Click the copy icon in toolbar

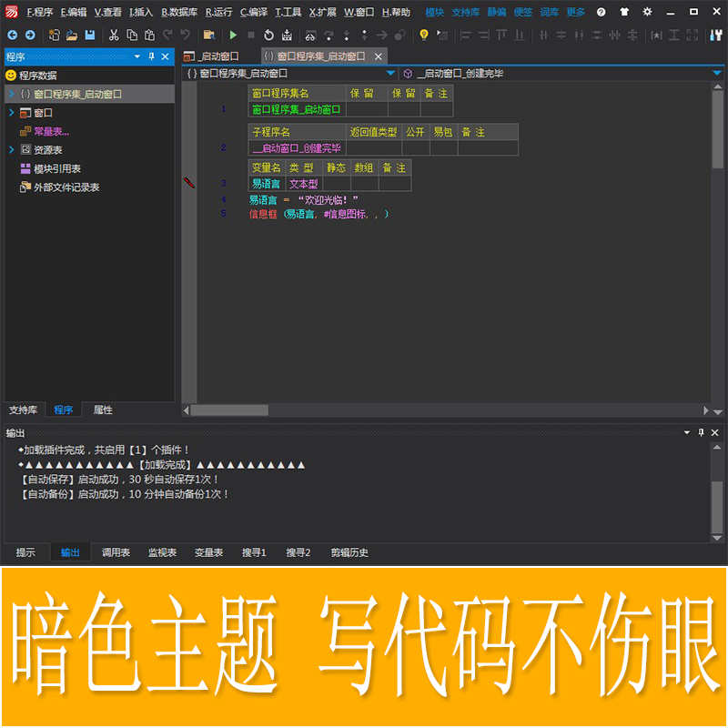(132, 35)
